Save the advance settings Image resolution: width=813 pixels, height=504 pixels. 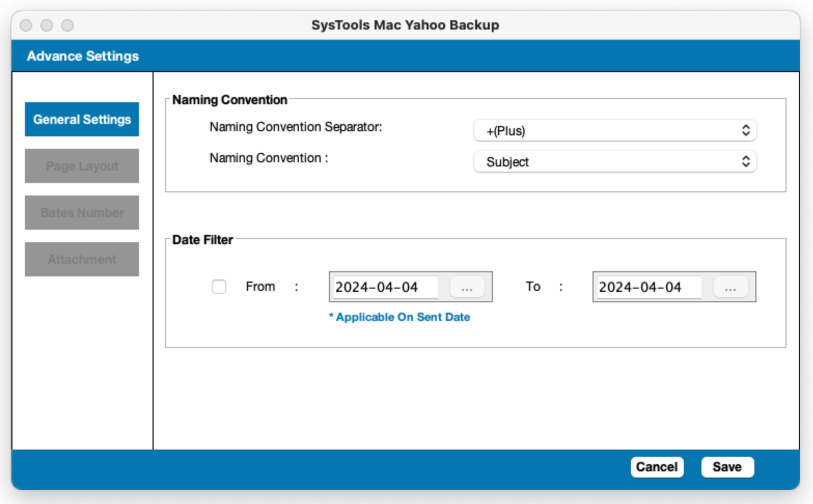coord(727,467)
